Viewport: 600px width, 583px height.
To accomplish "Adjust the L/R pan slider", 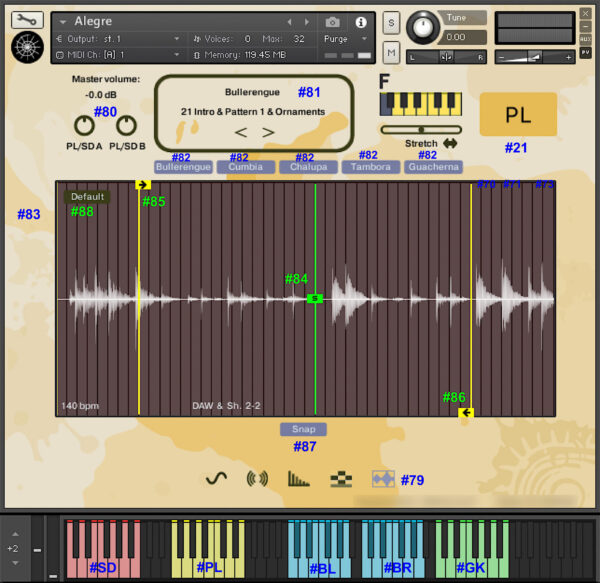I will point(446,57).
